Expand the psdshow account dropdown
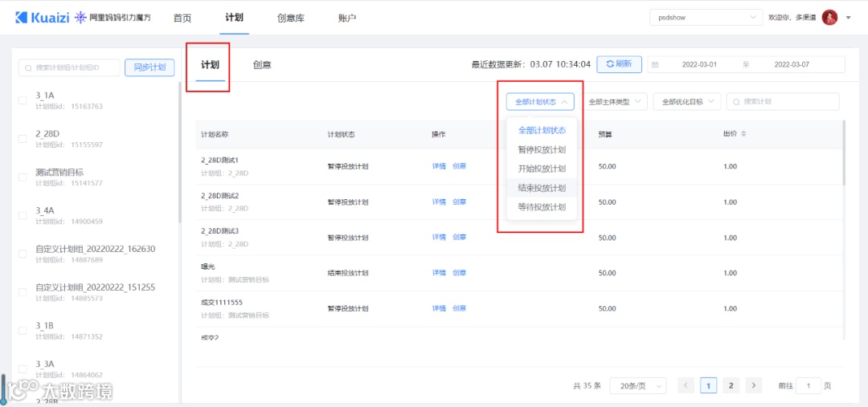This screenshot has width=868, height=407. [706, 17]
